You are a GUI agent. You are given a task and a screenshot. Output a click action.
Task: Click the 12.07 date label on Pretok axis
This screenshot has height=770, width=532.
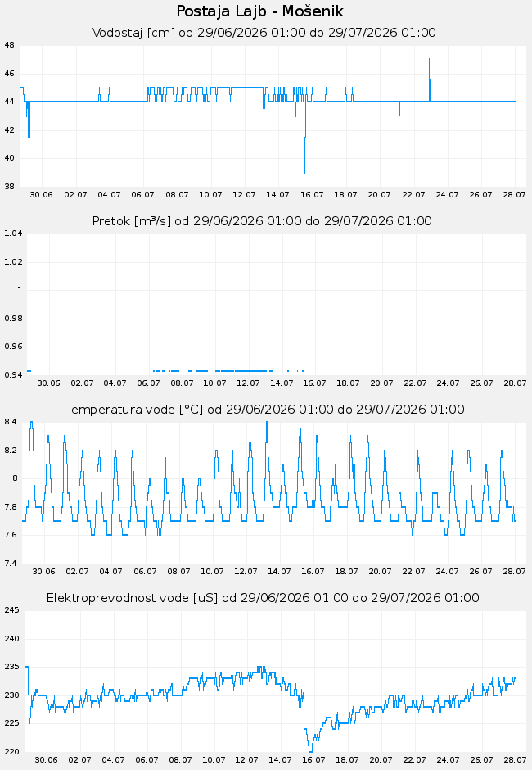coord(248,383)
